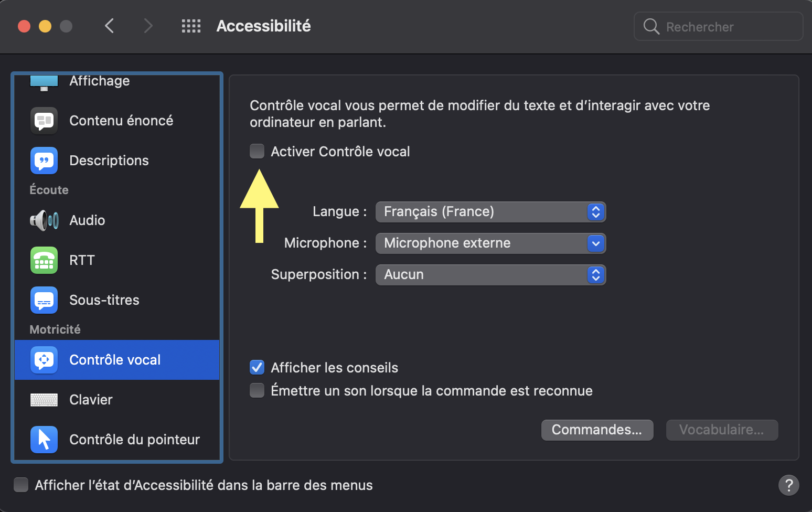Open the Langue dropdown

click(x=490, y=212)
